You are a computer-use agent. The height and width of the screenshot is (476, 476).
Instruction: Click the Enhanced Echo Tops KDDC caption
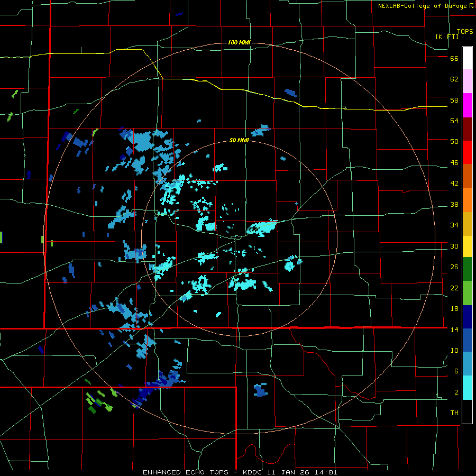pos(240,472)
